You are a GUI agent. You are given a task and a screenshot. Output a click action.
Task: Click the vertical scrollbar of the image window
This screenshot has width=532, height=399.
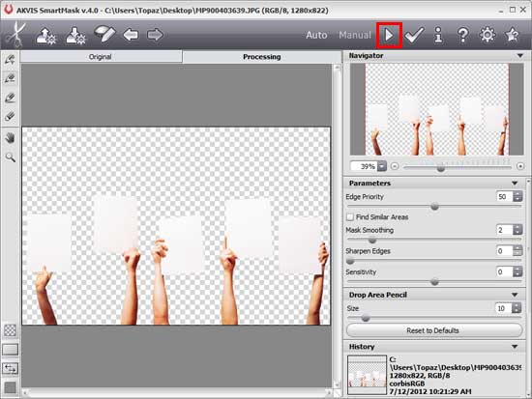click(338, 225)
